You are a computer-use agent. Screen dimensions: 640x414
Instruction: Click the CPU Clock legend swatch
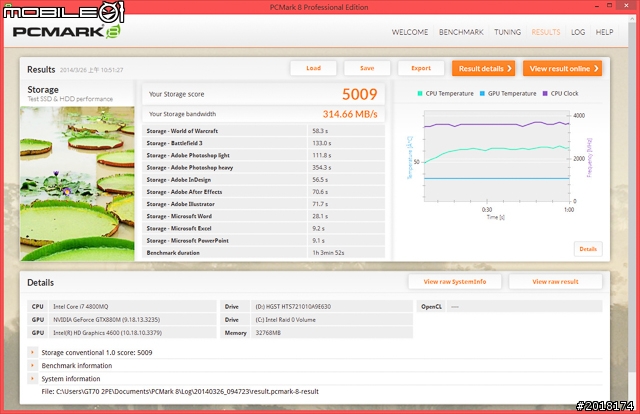[x=545, y=93]
